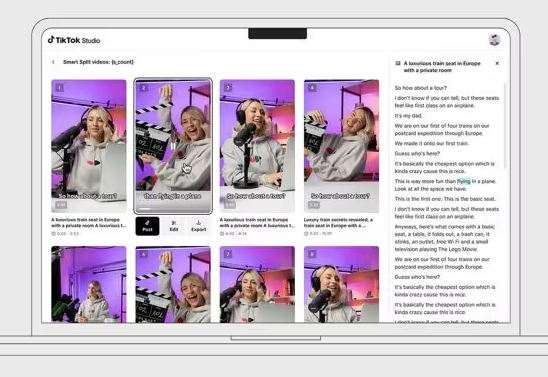Click the time range under clip 3
This screenshot has width=548, height=377.
(x=236, y=233)
